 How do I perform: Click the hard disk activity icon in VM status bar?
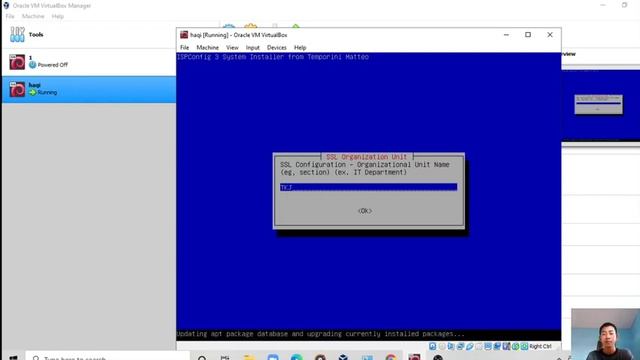(x=433, y=346)
